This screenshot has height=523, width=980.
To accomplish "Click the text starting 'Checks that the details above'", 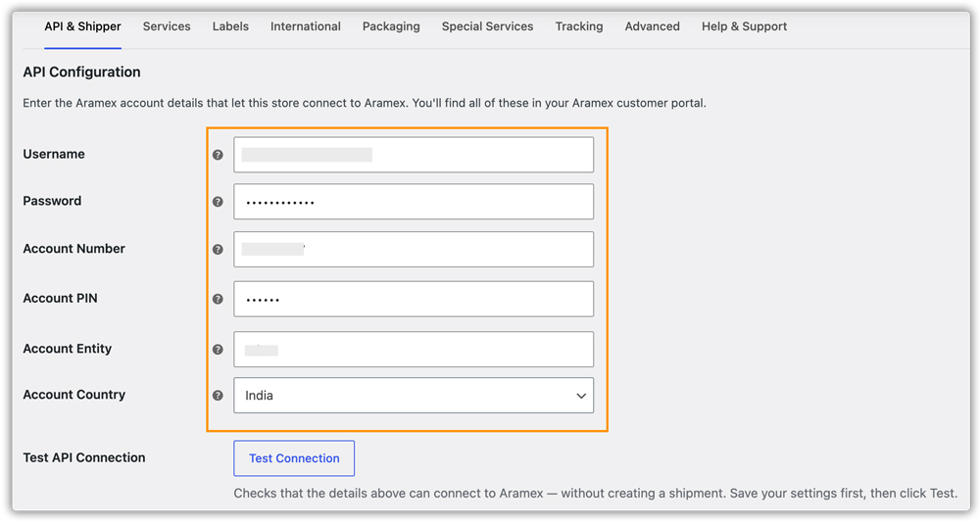I will coord(595,494).
